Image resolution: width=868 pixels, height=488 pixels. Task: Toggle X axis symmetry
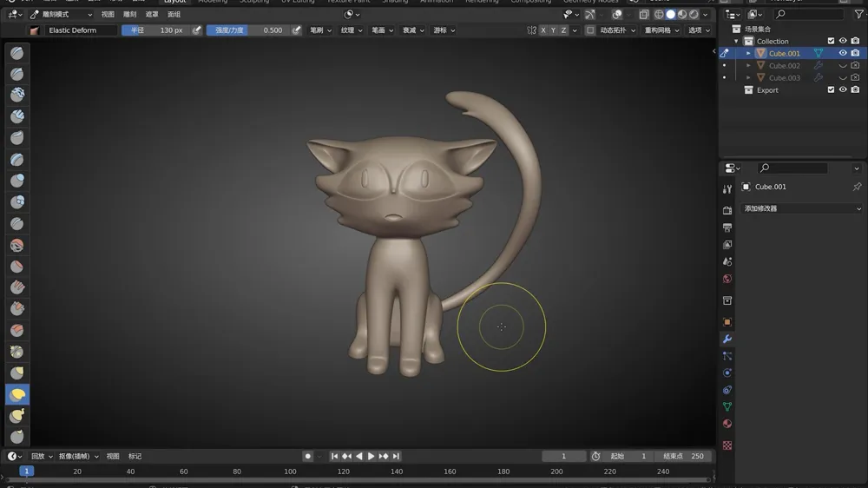coord(543,30)
